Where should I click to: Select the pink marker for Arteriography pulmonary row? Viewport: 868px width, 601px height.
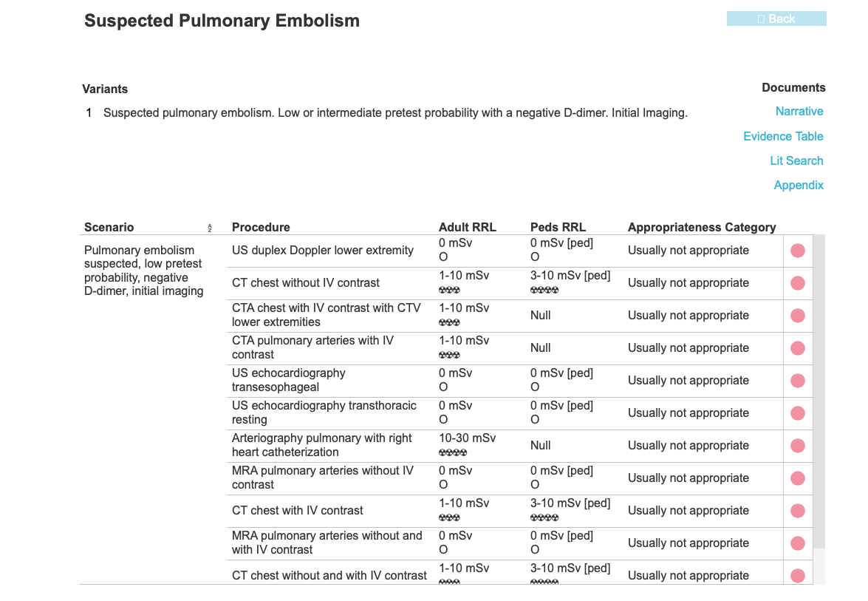coord(798,445)
